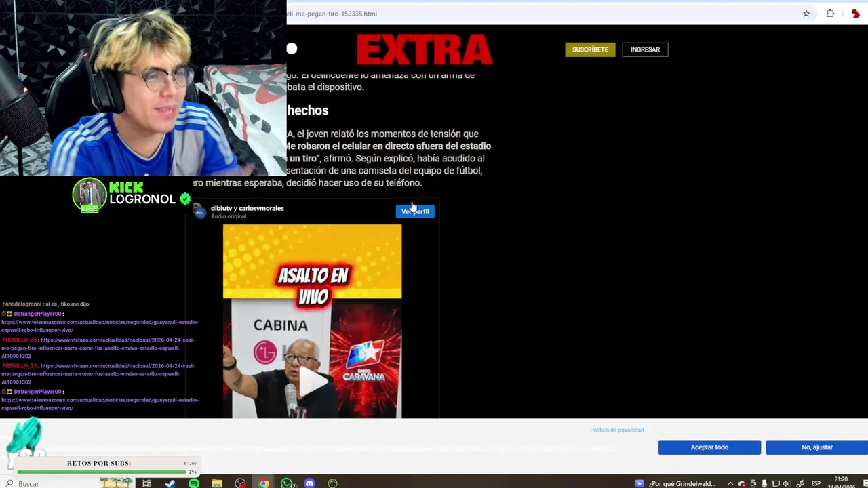Click the beach widget in the taskbar
This screenshot has width=868, height=488.
point(116,483)
